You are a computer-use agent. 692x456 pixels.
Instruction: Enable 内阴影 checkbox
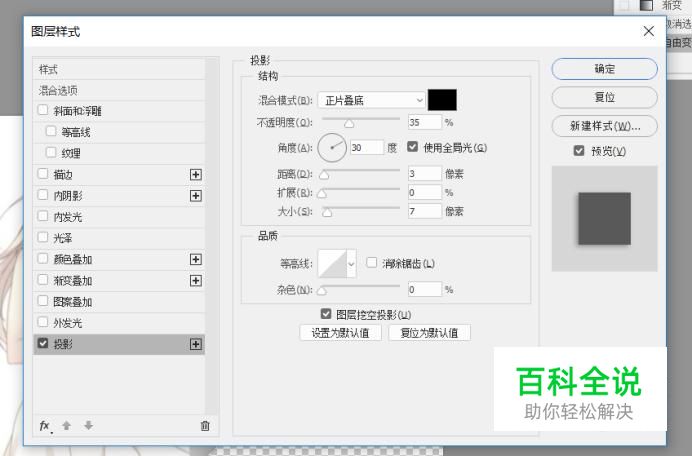point(43,195)
